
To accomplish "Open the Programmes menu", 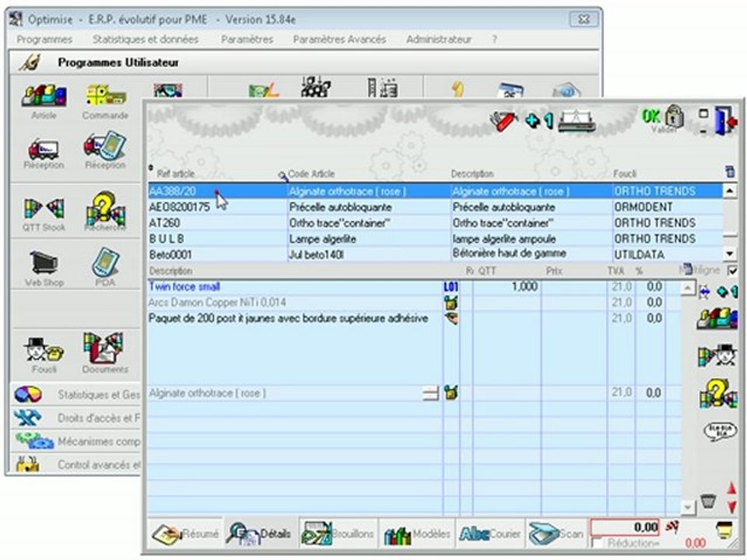I will point(44,40).
